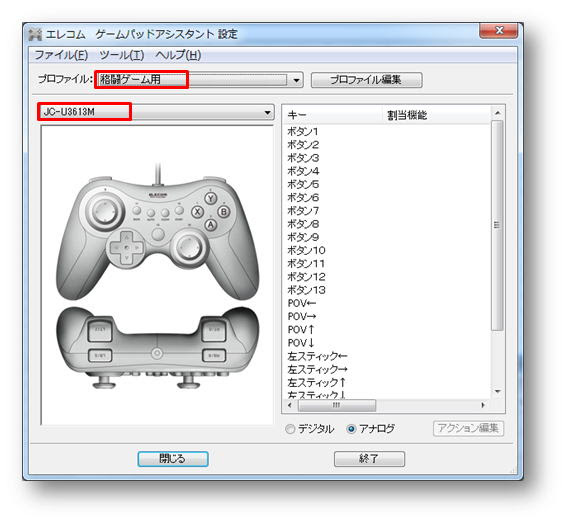This screenshot has height=523, width=566.
Task: Click the キー column header
Action: [x=332, y=115]
